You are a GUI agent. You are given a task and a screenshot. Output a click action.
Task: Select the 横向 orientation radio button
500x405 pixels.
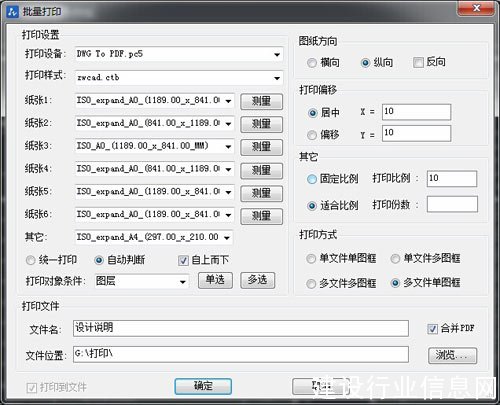[312, 63]
